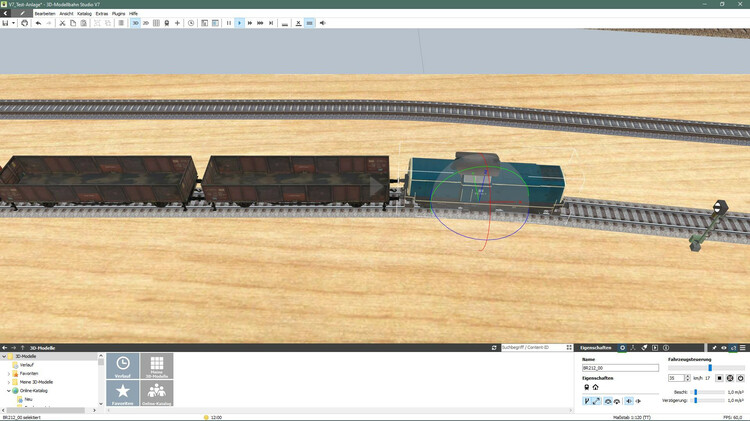The width and height of the screenshot is (750, 421).
Task: Open the Bearbeiten menu
Action: click(44, 13)
